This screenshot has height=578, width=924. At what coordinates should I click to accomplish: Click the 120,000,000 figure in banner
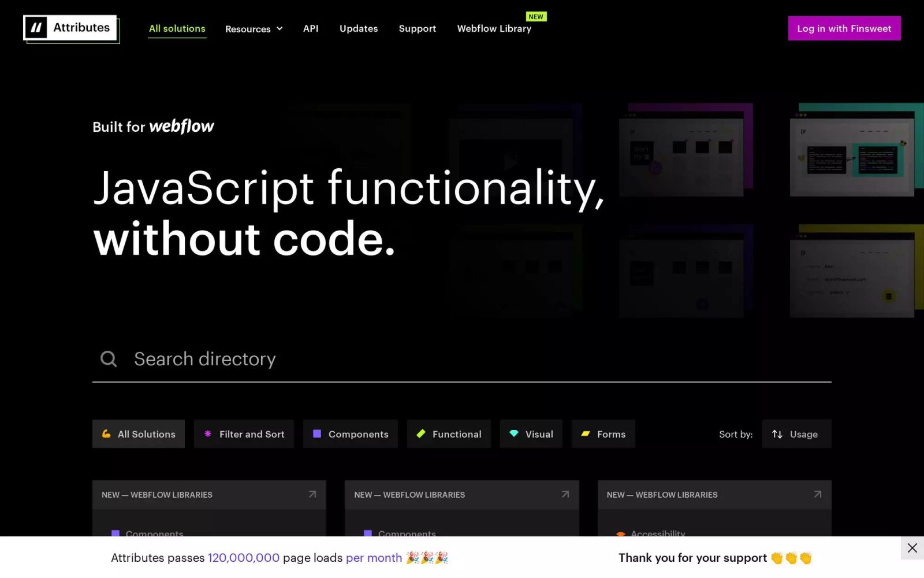point(244,558)
